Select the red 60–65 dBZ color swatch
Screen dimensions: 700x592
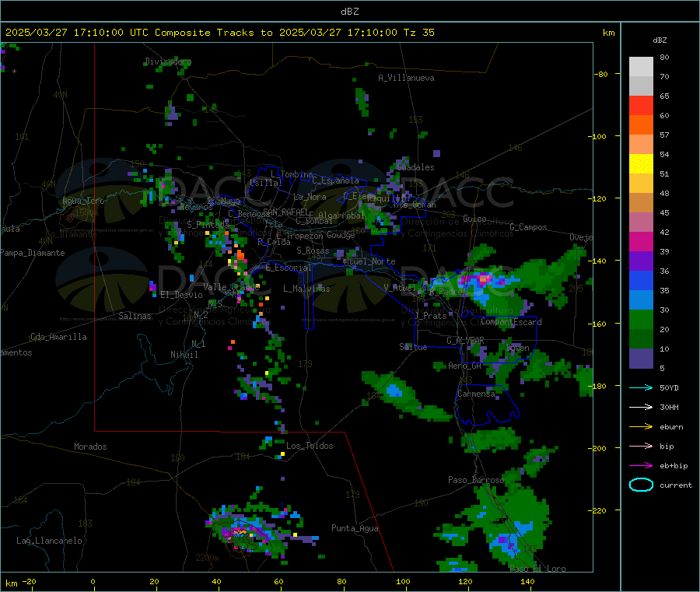click(641, 105)
